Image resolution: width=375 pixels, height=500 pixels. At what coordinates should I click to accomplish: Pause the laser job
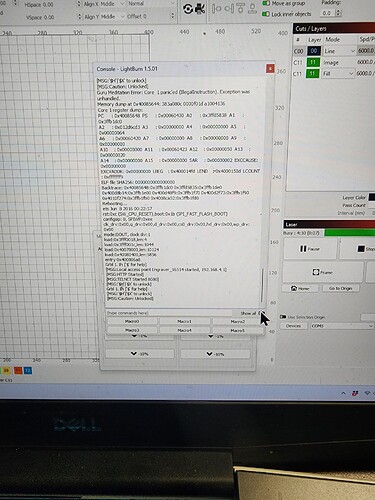point(310,249)
